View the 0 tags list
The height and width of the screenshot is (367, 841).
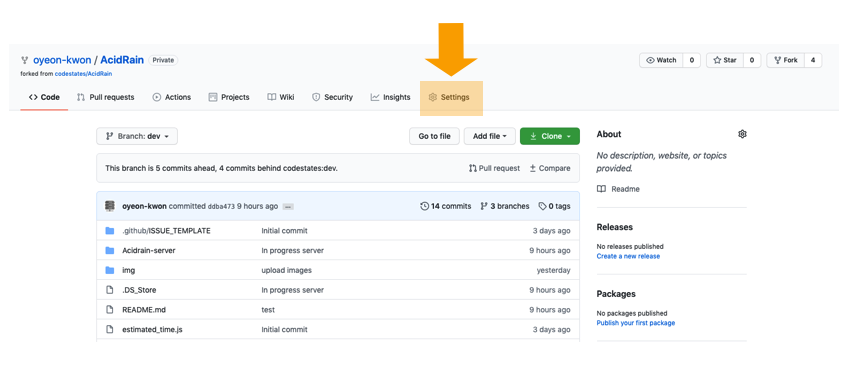click(555, 206)
